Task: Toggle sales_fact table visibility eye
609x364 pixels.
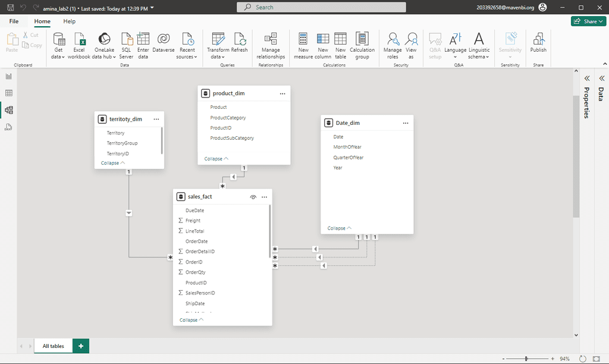Action: point(253,197)
